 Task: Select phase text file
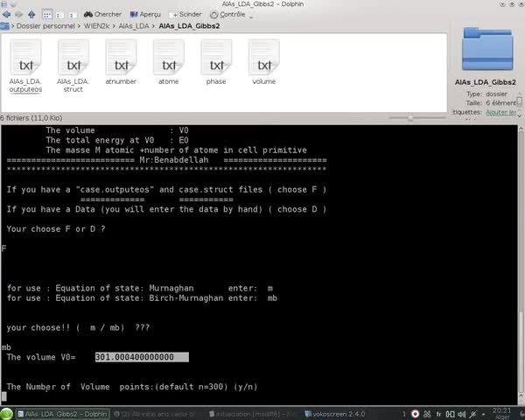(216, 62)
